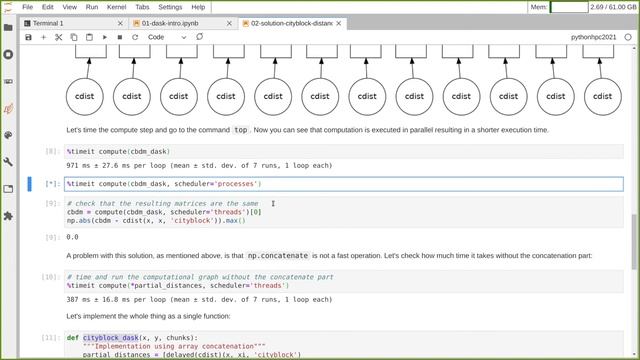Open the File Browser sidebar panel
The image size is (640, 360).
pos(8,28)
